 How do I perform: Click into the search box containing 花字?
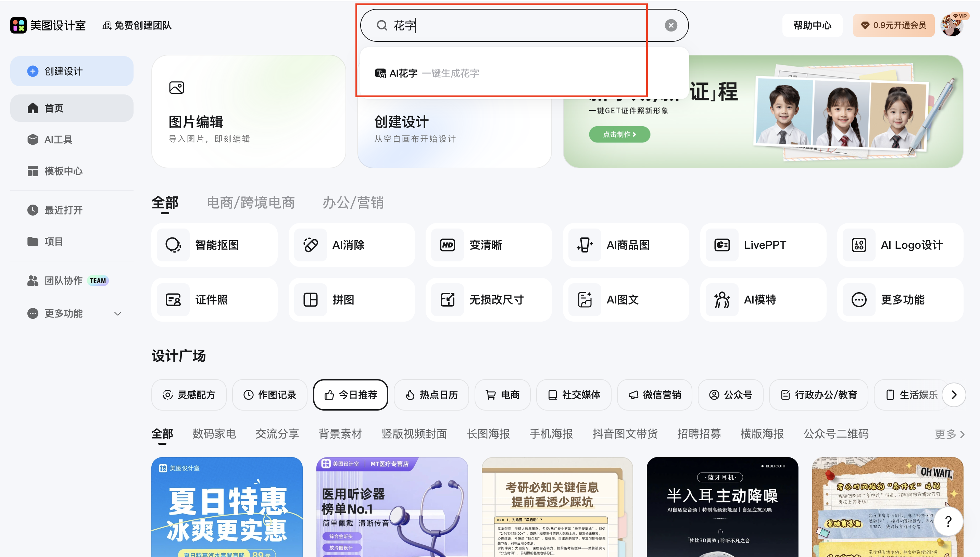(x=524, y=25)
